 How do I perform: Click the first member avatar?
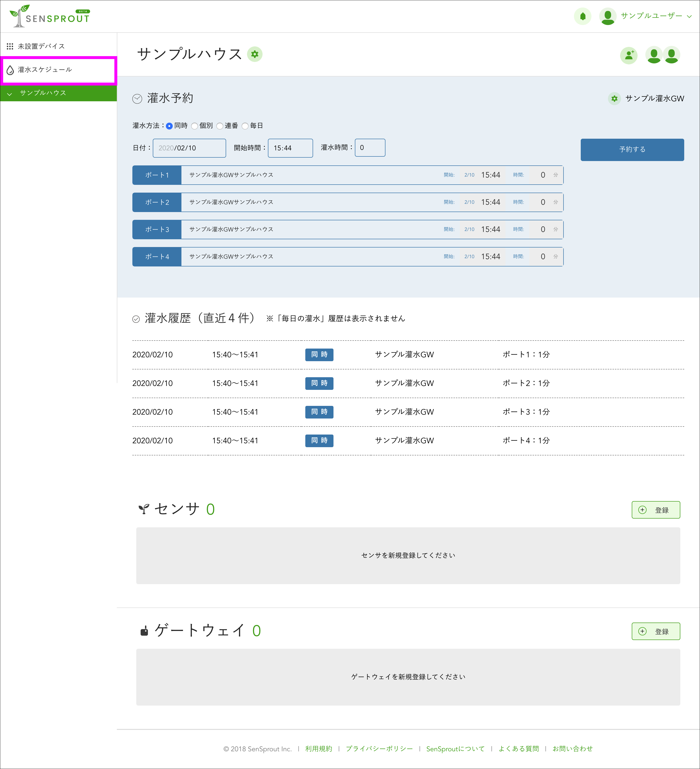click(654, 55)
